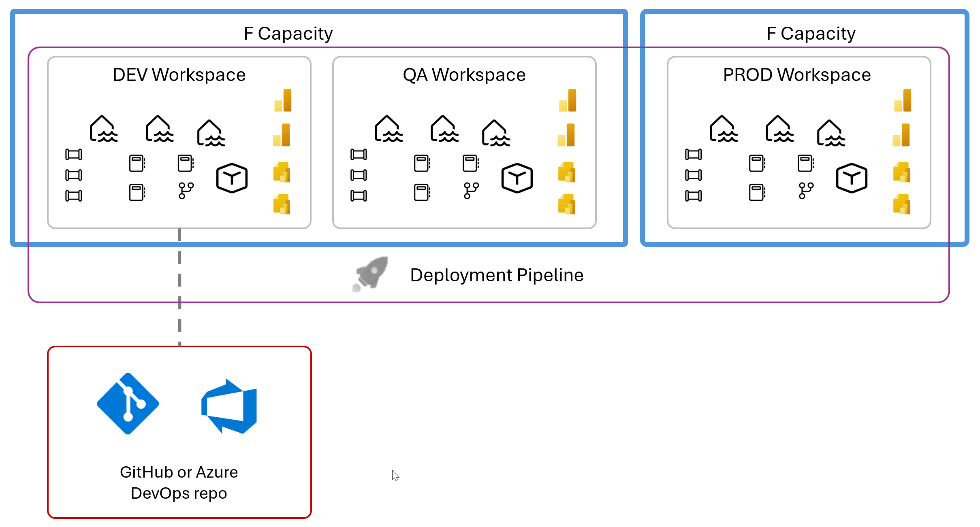The image size is (980, 527).
Task: Click third lakehouse icon in PROD Workspace
Action: (831, 133)
